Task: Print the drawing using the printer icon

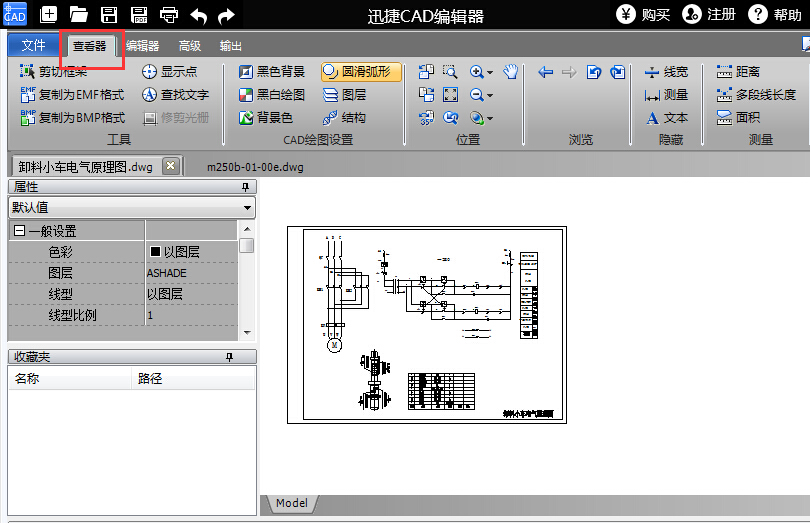Action: pyautogui.click(x=169, y=15)
